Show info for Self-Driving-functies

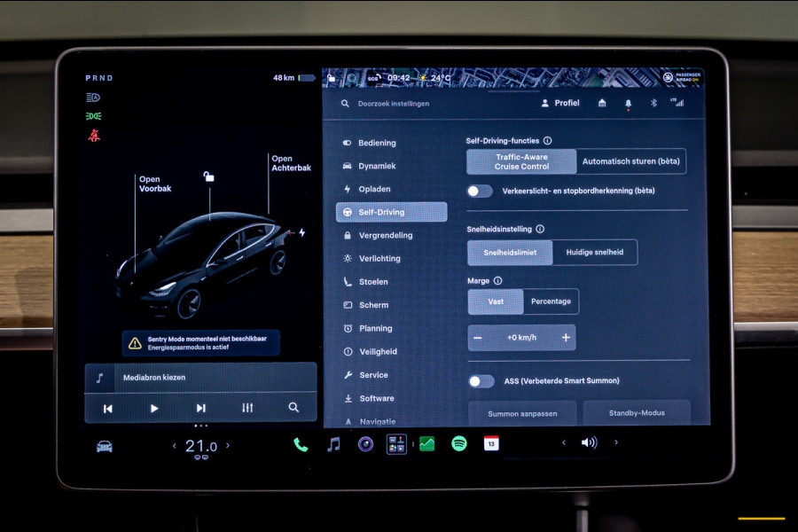tap(548, 140)
